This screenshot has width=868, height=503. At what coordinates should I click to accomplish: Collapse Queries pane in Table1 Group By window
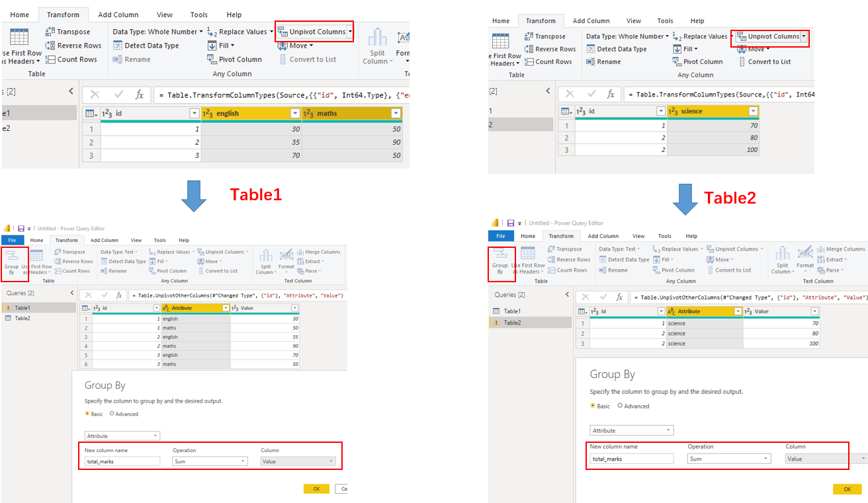click(x=71, y=293)
